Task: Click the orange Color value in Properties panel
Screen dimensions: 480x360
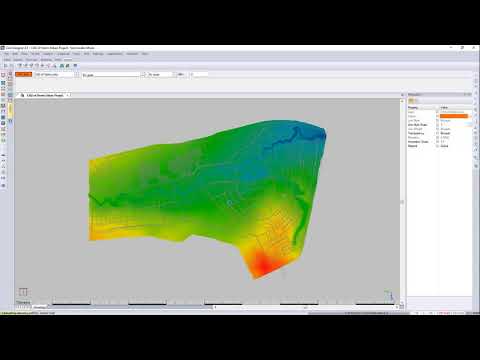Action: point(454,116)
